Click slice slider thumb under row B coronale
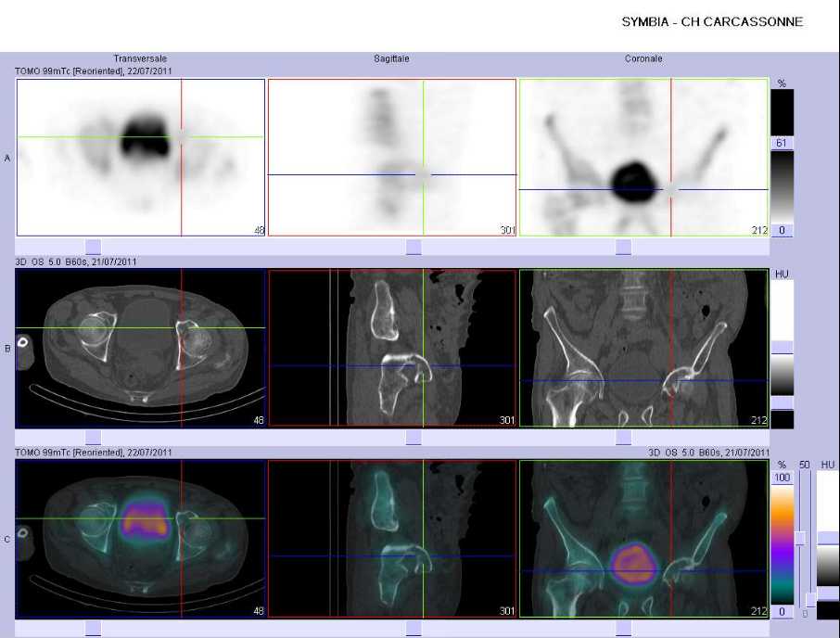The image size is (840, 638). (623, 438)
